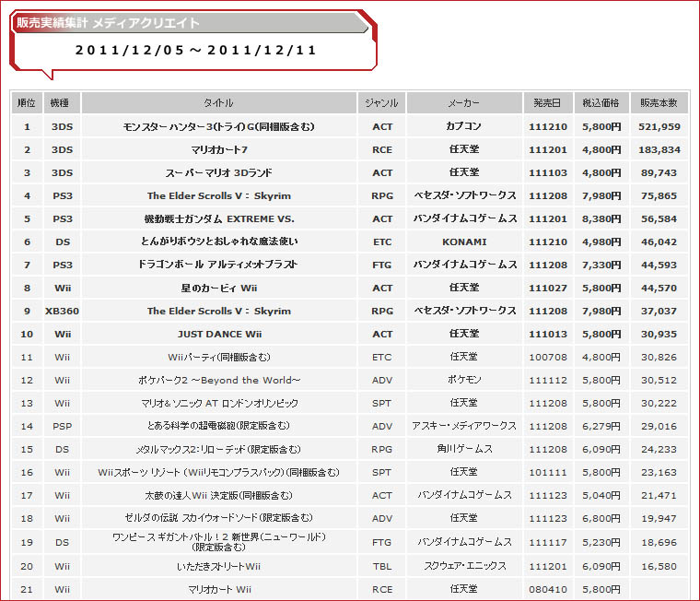
Task: Select the 7,330円 price cell
Action: 601,265
